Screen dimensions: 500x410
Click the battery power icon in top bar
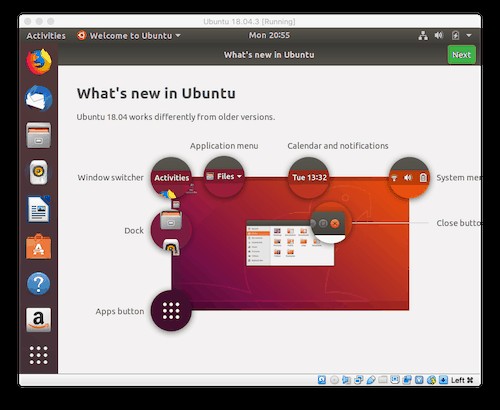pos(455,35)
